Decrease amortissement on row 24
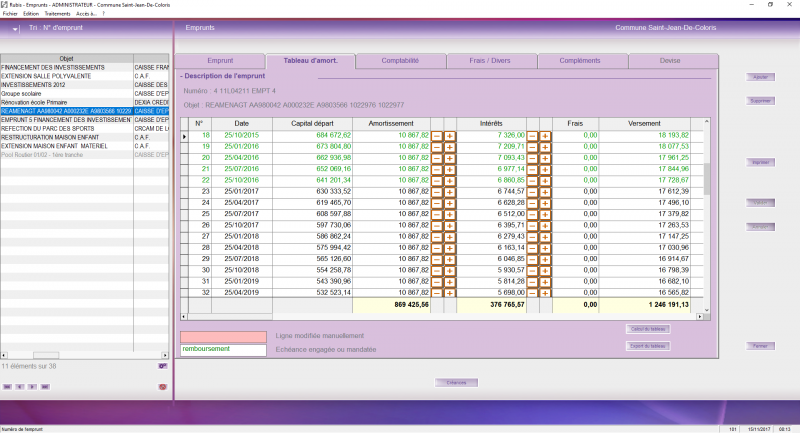The image size is (800, 433). 437,203
